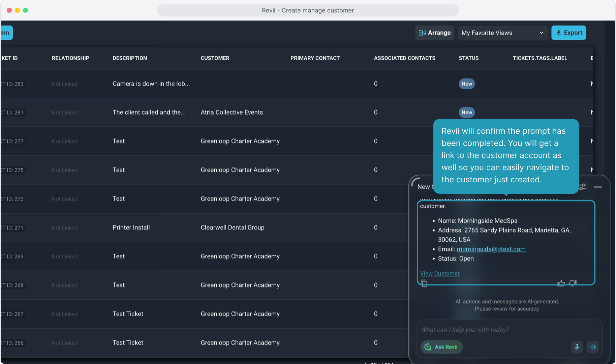Screen dimensions: 616x364
Task: Click the thumbs down feedback icon
Action: coord(573,283)
